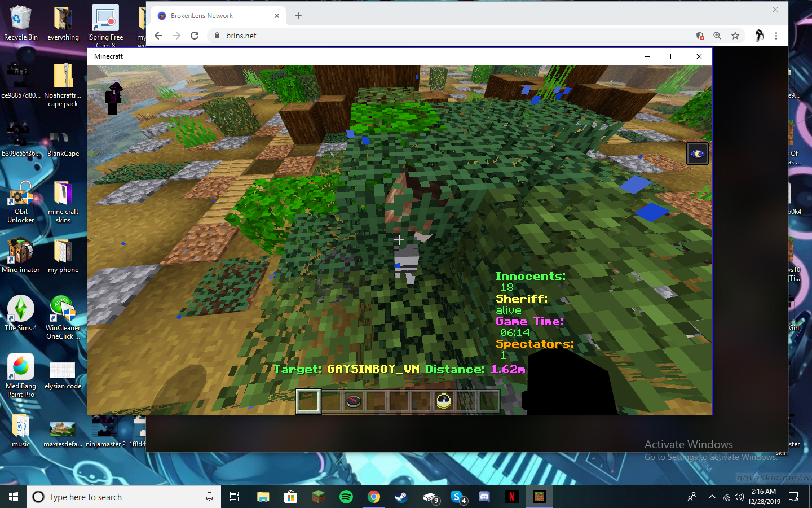Image resolution: width=812 pixels, height=508 pixels.
Task: Click the 'Type here to search' box
Action: [x=124, y=497]
